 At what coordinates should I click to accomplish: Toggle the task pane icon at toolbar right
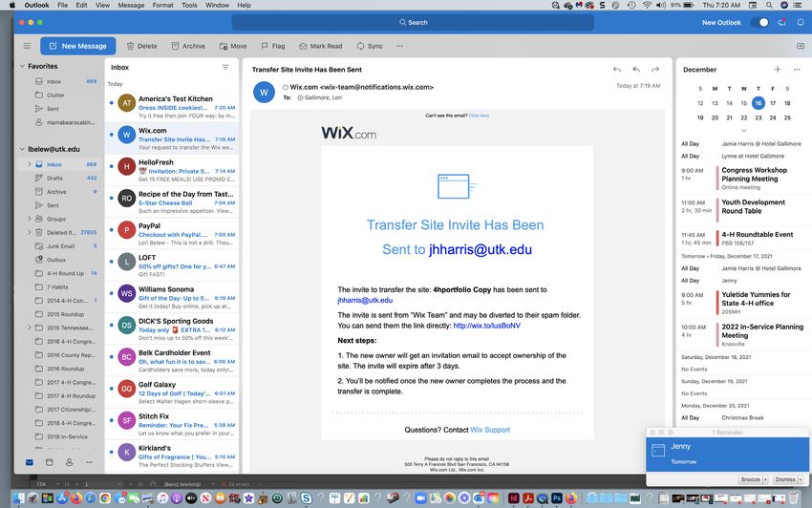click(x=801, y=46)
